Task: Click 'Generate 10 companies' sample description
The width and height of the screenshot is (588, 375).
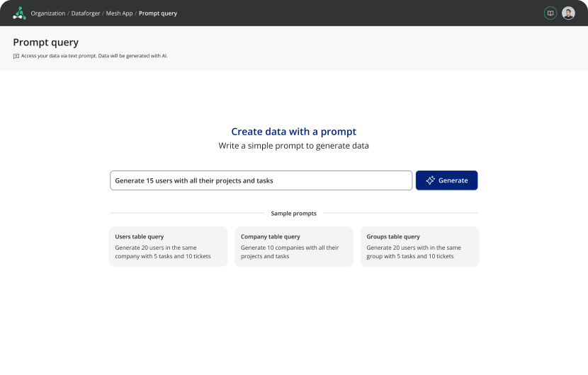Action: 290,252
